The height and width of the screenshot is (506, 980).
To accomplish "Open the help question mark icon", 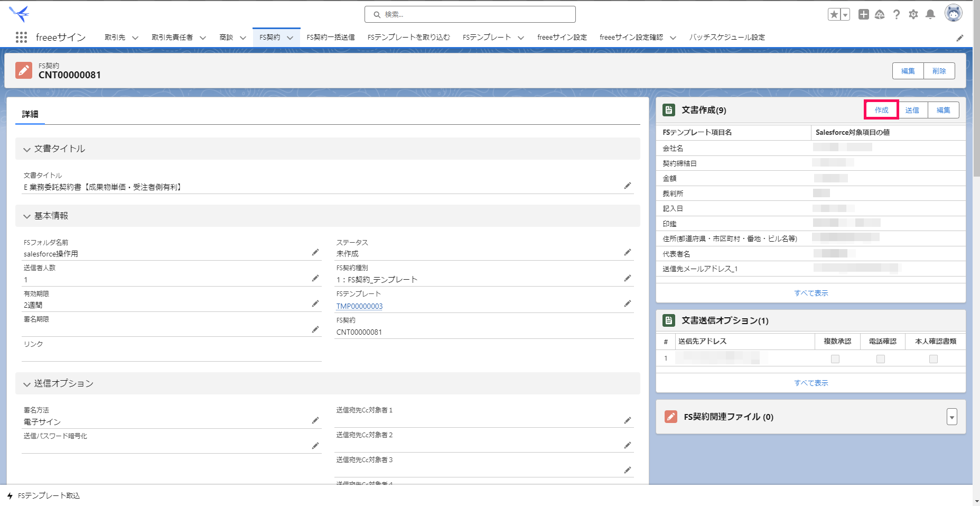I will pos(897,14).
